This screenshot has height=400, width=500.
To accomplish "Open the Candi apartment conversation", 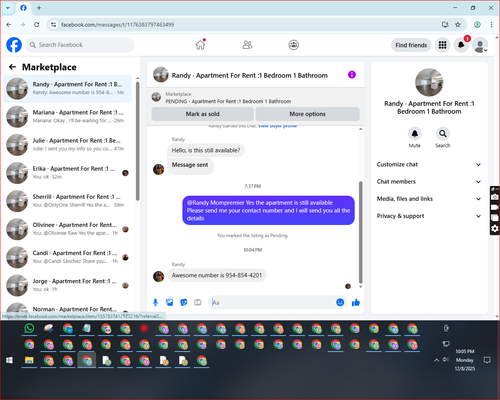I will pyautogui.click(x=68, y=257).
